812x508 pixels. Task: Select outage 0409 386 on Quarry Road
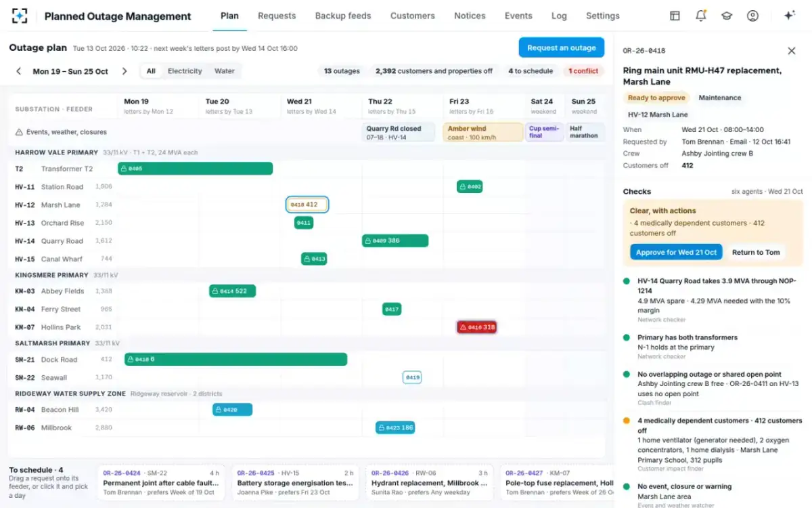(395, 240)
